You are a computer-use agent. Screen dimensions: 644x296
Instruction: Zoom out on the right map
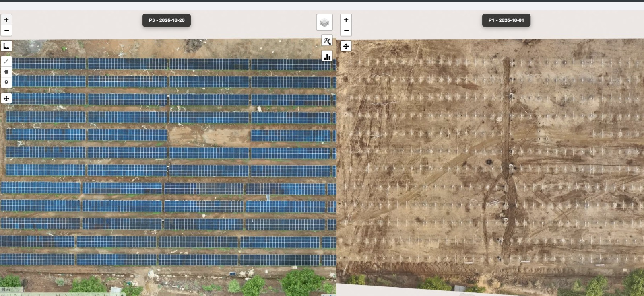click(x=346, y=31)
